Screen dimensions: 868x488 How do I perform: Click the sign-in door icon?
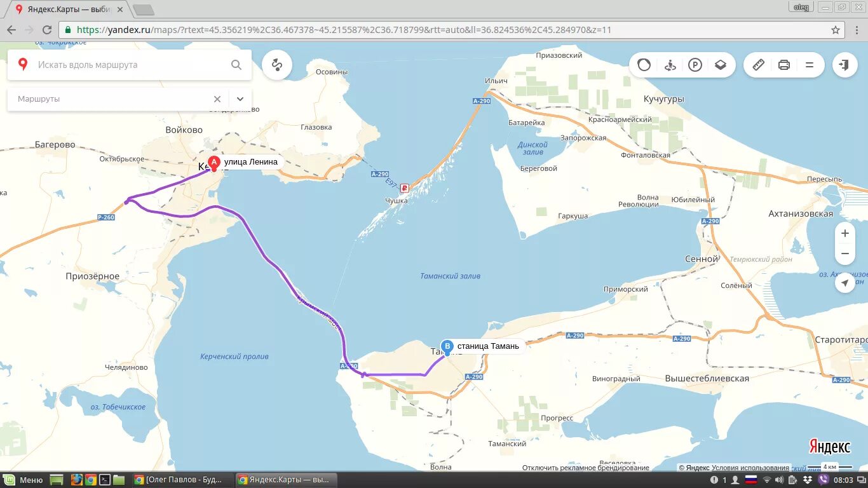pyautogui.click(x=844, y=65)
